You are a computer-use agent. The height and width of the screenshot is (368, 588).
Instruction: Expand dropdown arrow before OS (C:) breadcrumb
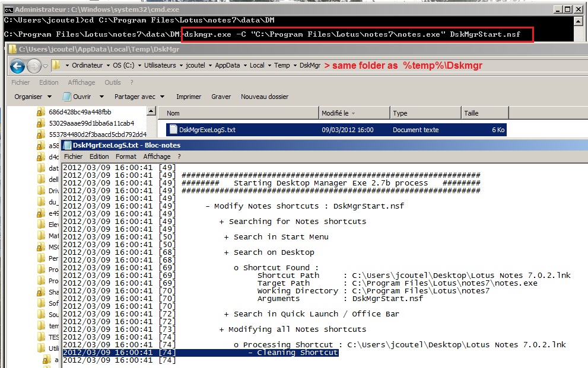108,66
